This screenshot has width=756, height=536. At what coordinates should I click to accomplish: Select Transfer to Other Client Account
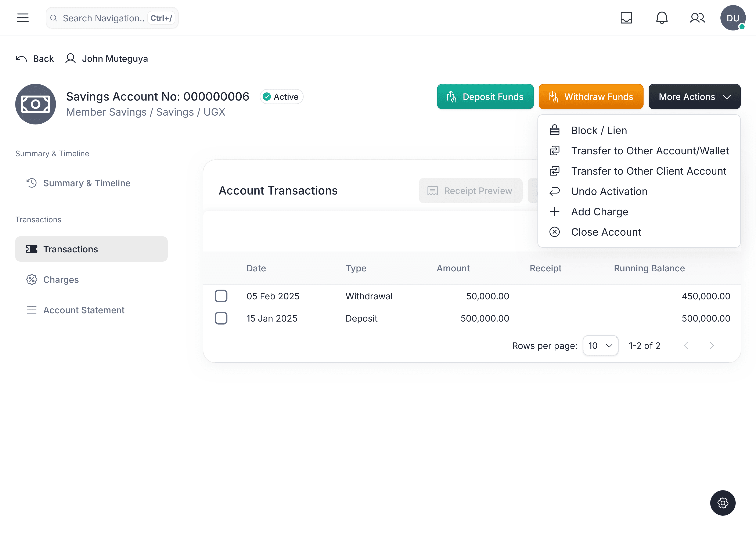click(x=648, y=171)
